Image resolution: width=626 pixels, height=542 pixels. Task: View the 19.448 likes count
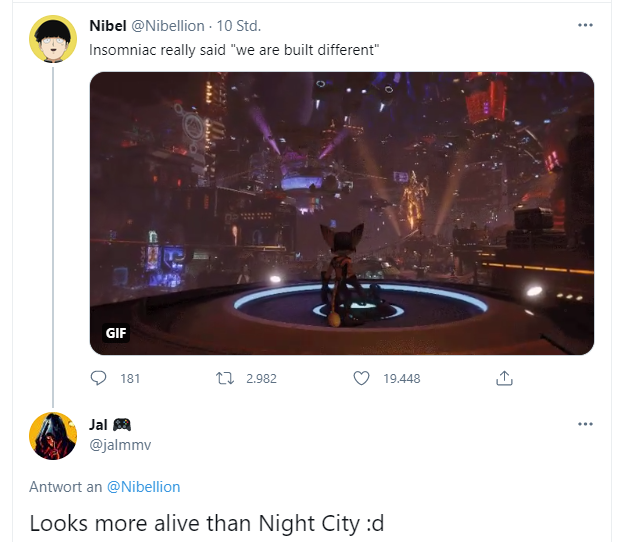click(402, 378)
